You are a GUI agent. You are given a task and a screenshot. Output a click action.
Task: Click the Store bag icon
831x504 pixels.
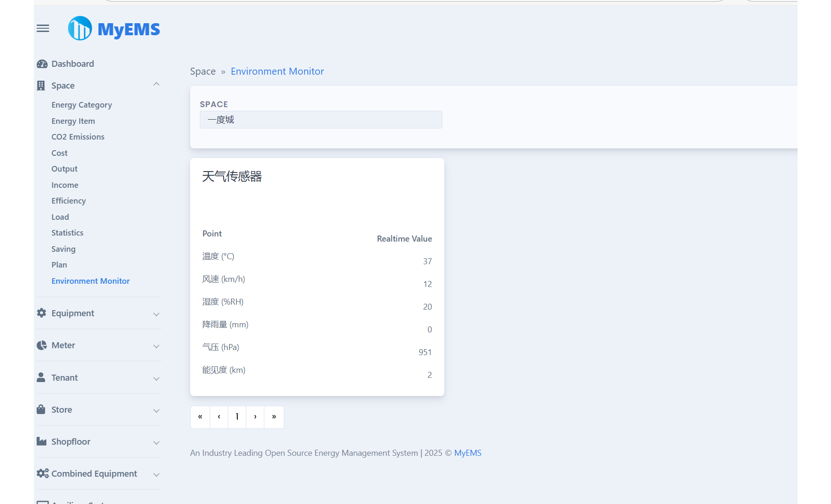[x=41, y=409]
